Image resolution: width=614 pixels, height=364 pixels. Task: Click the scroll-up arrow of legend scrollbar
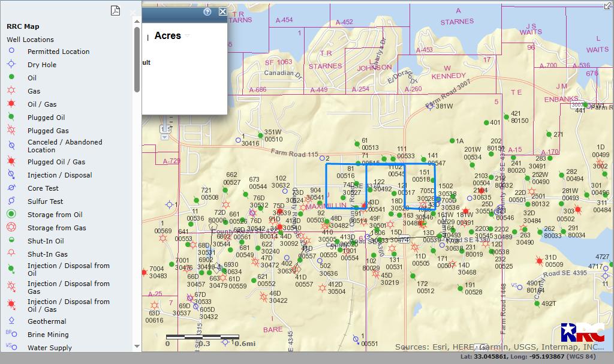click(137, 22)
